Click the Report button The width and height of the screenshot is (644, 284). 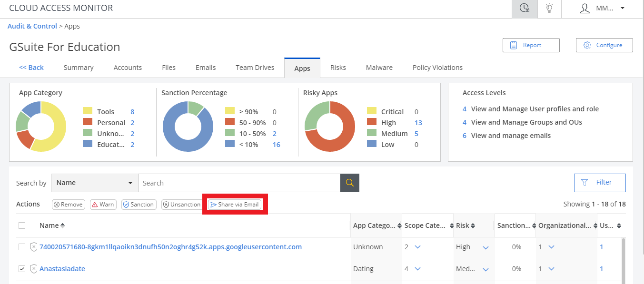[x=531, y=45]
